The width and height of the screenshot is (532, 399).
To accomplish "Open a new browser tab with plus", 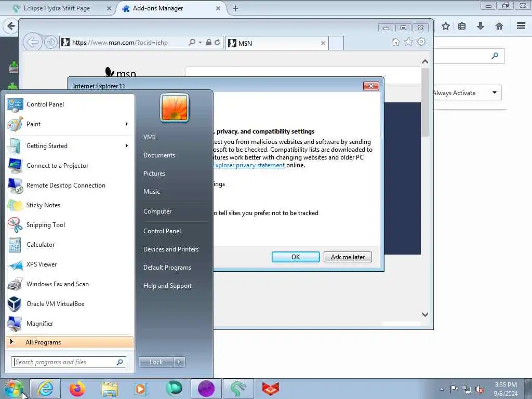I will 235,8.
